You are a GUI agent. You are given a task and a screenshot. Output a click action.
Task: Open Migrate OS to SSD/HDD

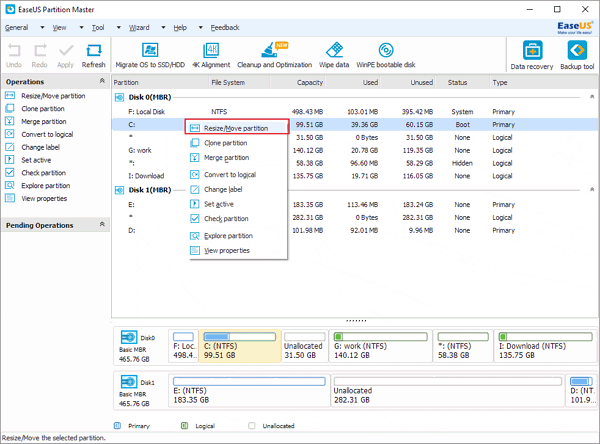point(150,56)
